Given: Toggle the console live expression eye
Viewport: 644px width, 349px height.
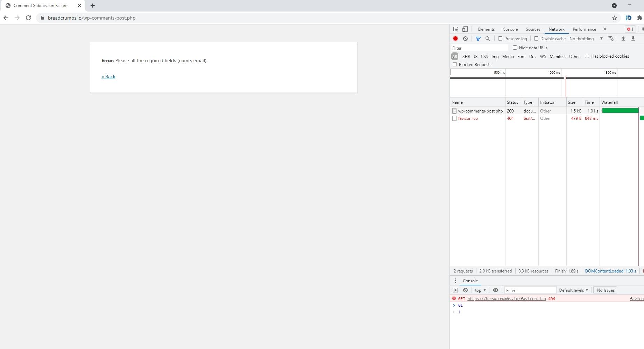Looking at the screenshot, I should (496, 290).
